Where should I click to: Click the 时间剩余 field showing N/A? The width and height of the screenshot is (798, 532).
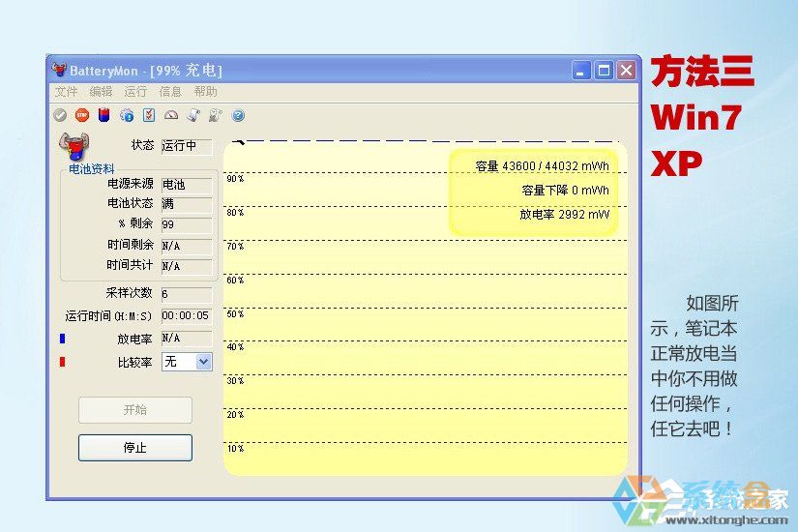pos(187,246)
